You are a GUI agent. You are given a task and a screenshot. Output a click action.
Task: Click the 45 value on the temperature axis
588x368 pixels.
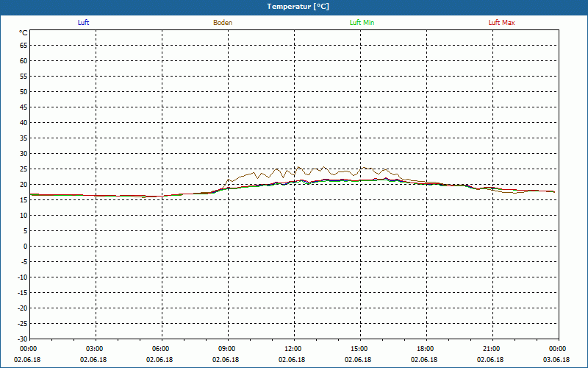tap(24, 107)
